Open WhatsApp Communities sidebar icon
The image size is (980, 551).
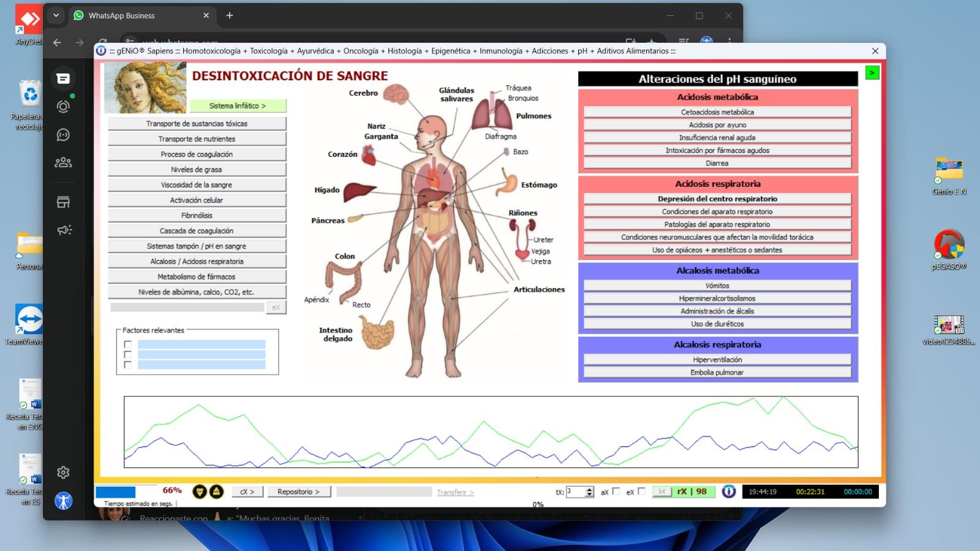[x=63, y=162]
